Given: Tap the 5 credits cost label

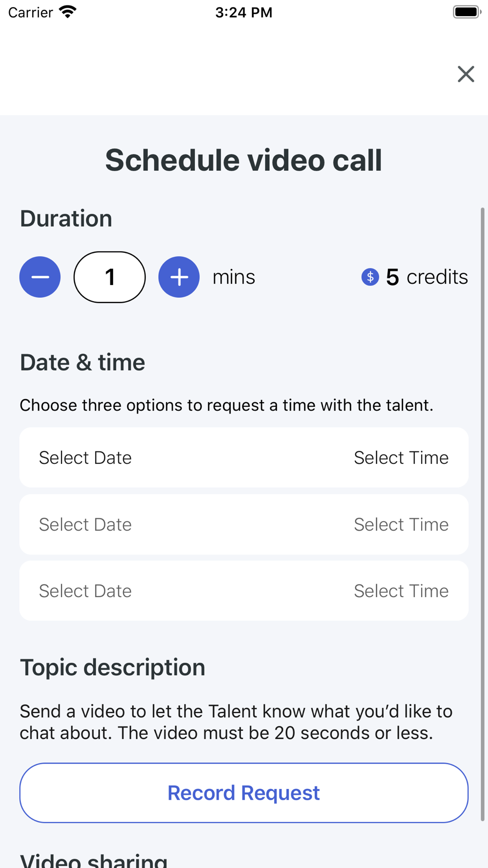Looking at the screenshot, I should [x=427, y=277].
